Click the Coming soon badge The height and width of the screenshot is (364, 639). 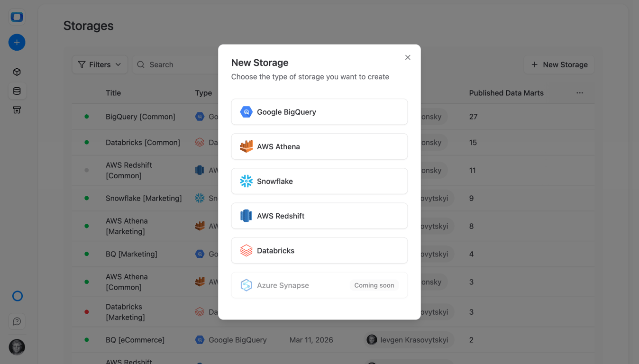374,285
